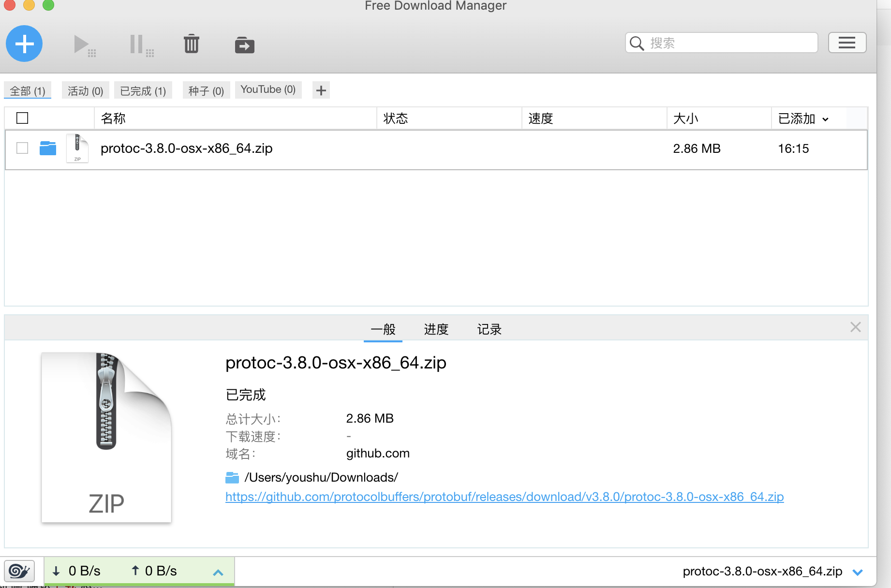The width and height of the screenshot is (891, 588).
Task: Switch to the 已完成 tab
Action: [143, 90]
